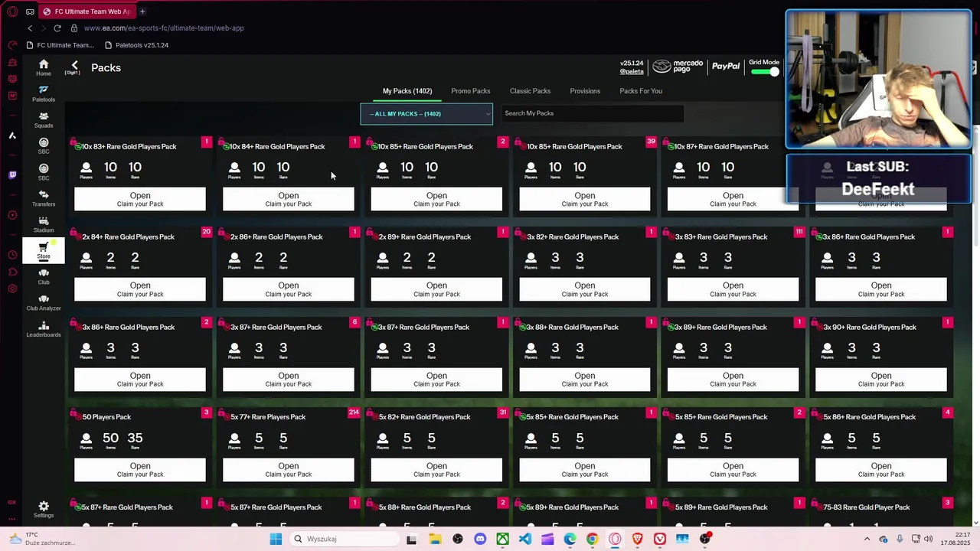This screenshot has height=551, width=980.
Task: Click the 111 badge on 3x 83+ pack
Action: pyautogui.click(x=799, y=232)
